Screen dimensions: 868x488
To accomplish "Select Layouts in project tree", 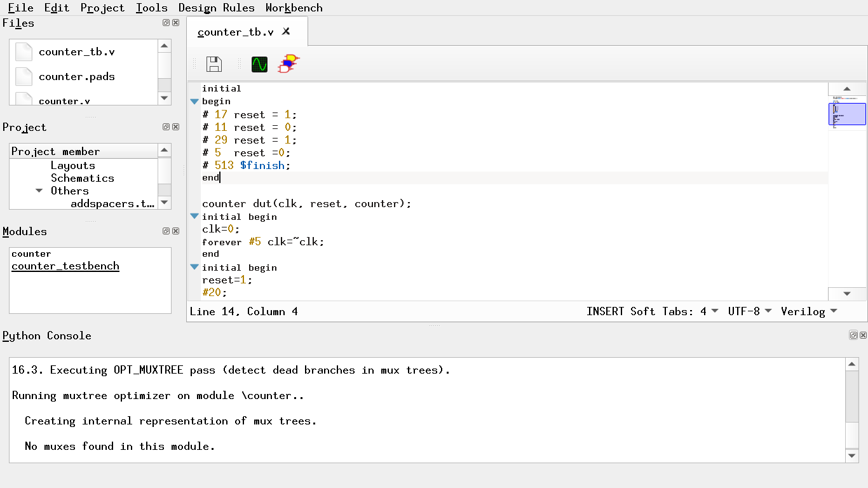I will 73,165.
